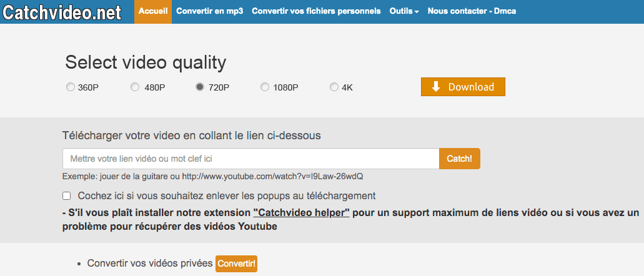Select the 480P radio button
This screenshot has height=276, width=644.
click(135, 87)
